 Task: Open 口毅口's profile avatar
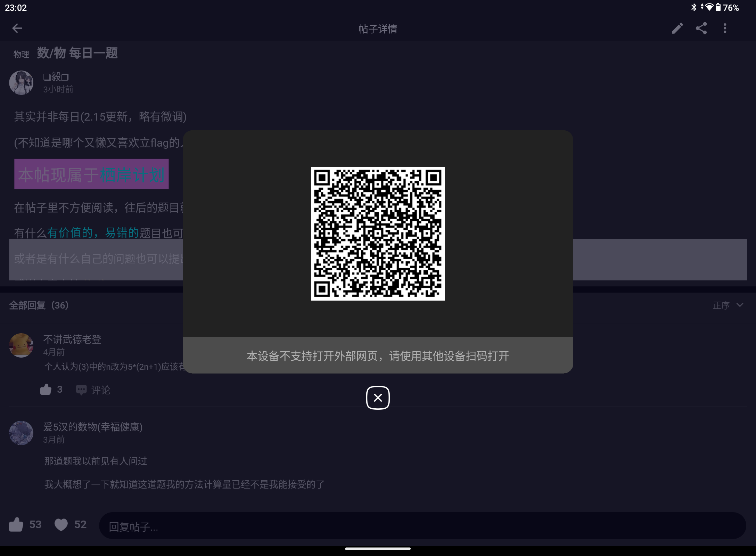coord(21,82)
